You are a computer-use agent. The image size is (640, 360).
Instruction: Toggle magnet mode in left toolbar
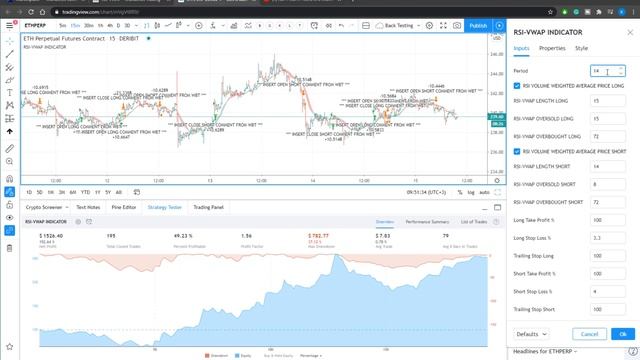coord(9,179)
